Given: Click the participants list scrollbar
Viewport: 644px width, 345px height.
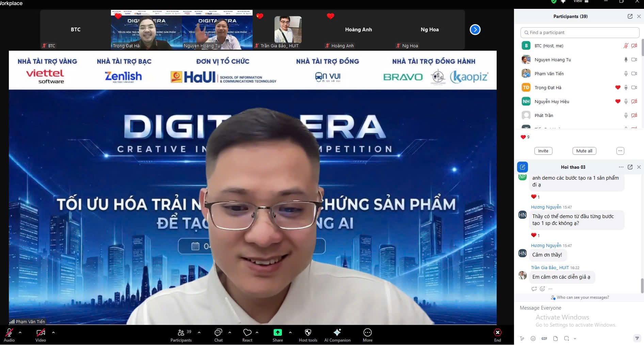Looking at the screenshot, I should tap(642, 48).
